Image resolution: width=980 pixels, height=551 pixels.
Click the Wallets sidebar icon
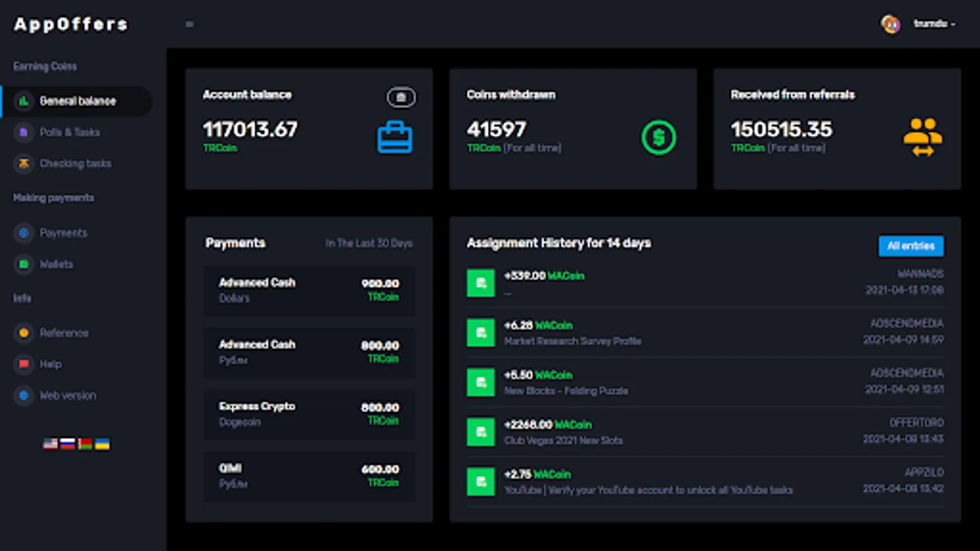click(24, 264)
